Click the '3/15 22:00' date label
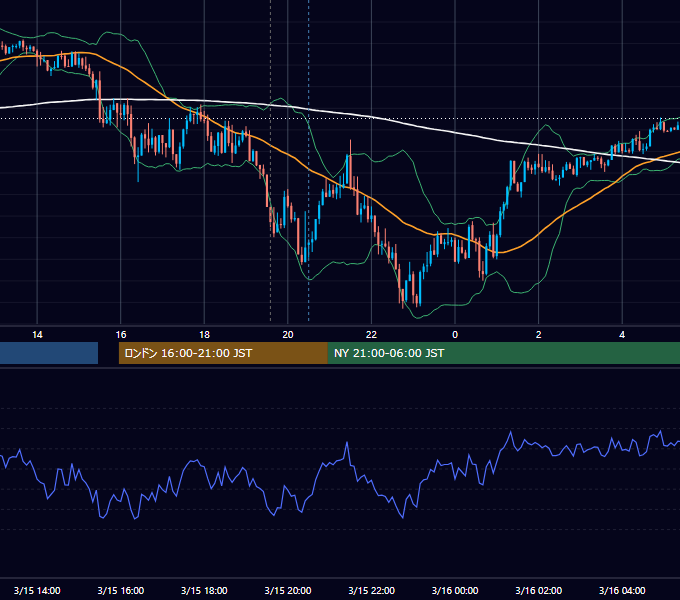This screenshot has width=680, height=600. click(372, 590)
